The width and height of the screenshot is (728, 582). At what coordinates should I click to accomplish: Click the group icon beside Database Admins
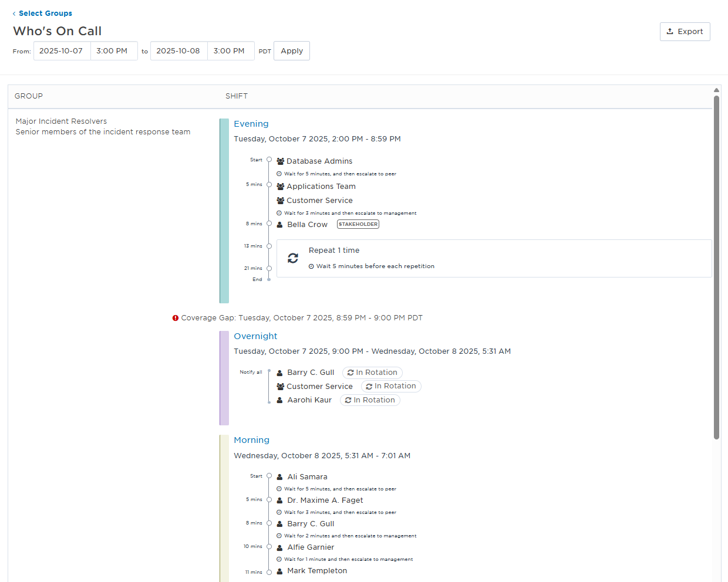(280, 161)
